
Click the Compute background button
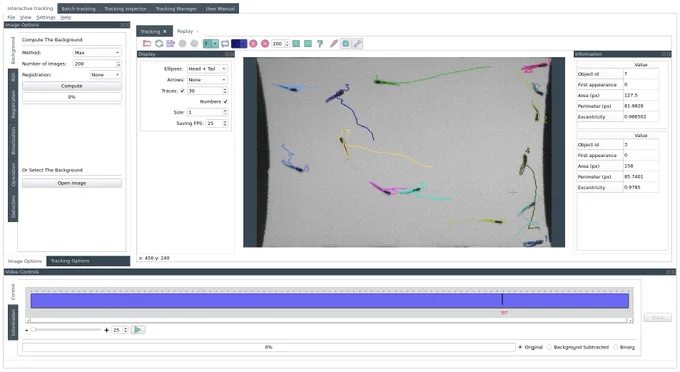pos(72,86)
